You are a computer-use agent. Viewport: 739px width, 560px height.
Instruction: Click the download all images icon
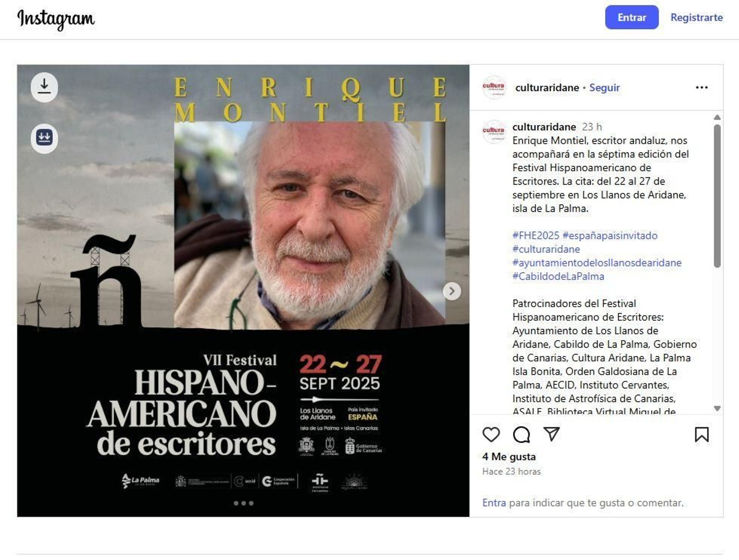(44, 138)
